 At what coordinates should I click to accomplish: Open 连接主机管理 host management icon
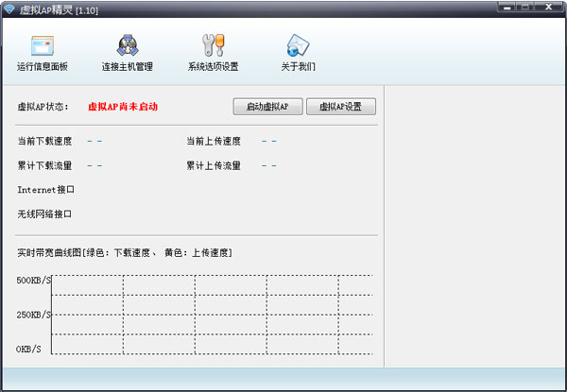click(x=128, y=45)
